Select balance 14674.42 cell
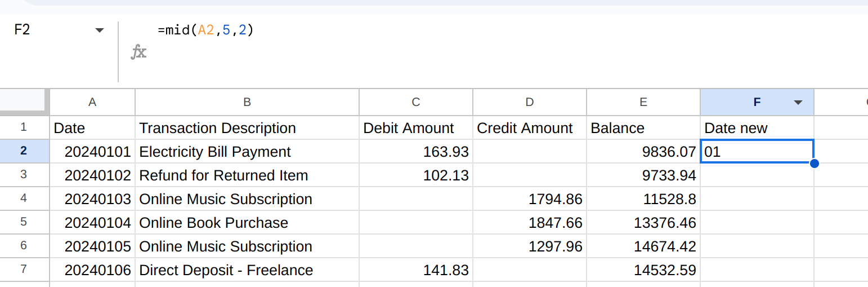The height and width of the screenshot is (287, 868). (x=643, y=246)
